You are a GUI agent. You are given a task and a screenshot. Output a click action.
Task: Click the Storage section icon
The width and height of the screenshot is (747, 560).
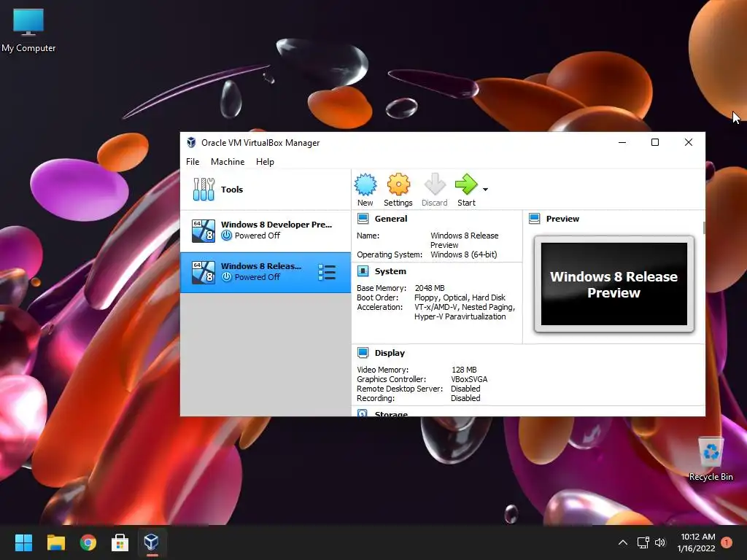(x=363, y=413)
